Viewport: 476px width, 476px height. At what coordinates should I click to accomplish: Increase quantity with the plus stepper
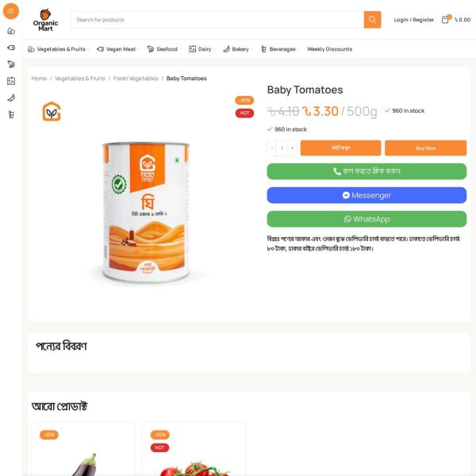[x=292, y=148]
